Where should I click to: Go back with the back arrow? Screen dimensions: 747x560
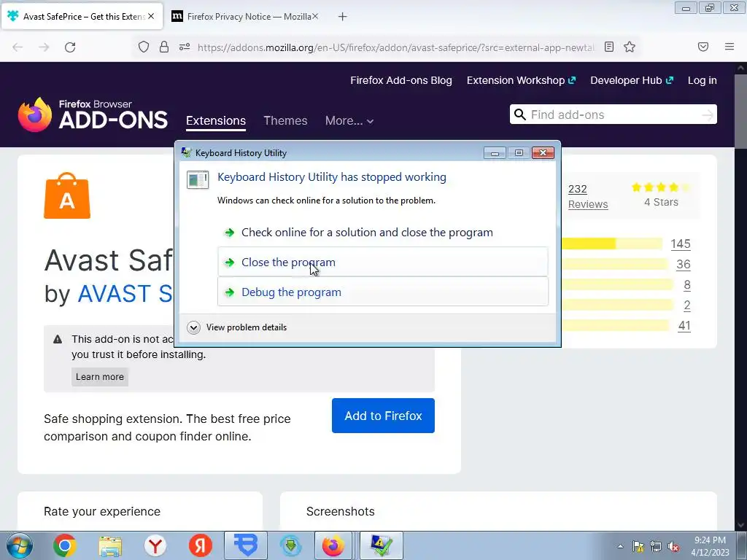coord(18,47)
